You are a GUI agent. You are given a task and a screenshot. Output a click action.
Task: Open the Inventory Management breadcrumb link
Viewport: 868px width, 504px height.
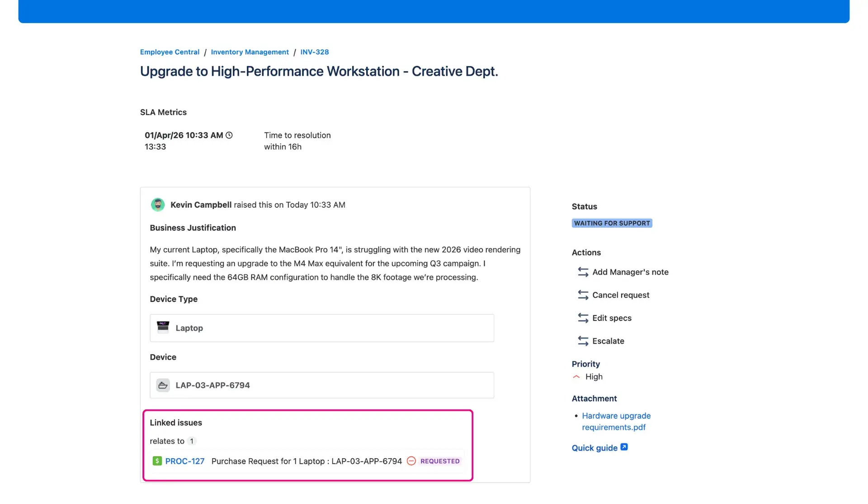tap(250, 52)
